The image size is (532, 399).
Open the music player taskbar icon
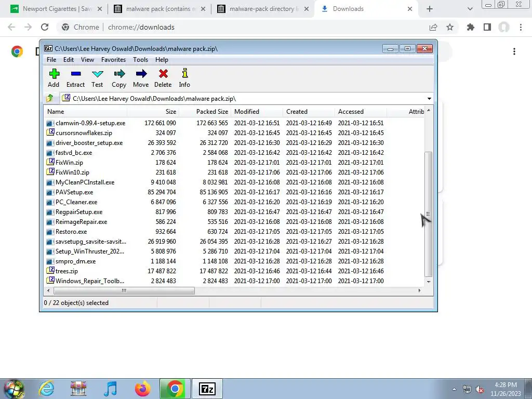click(x=111, y=389)
